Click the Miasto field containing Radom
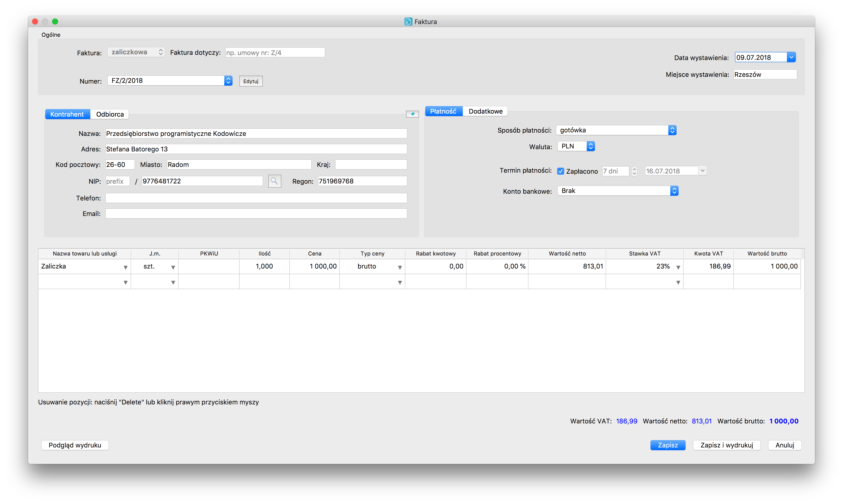 point(239,165)
